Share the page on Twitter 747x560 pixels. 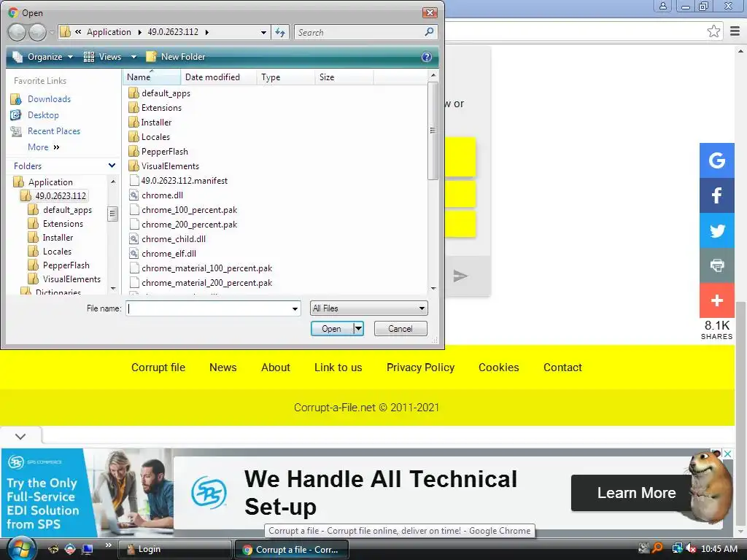[716, 230]
